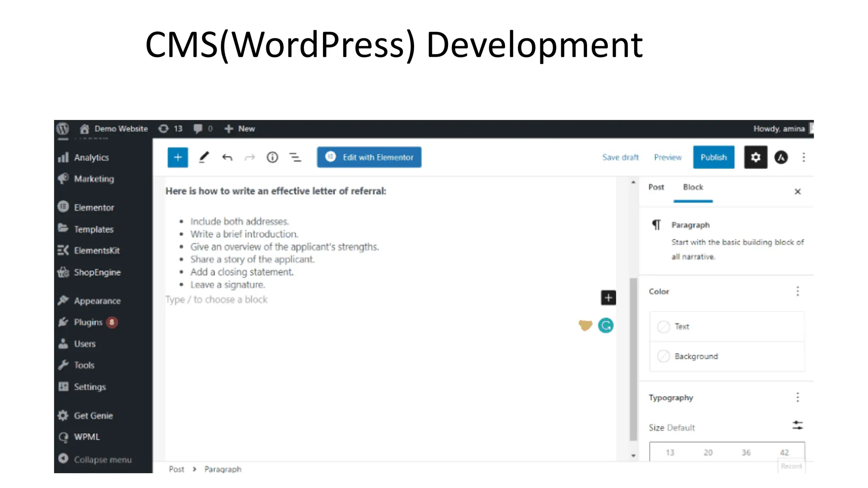
Task: Open the Elementor sidebar menu
Action: 86,208
